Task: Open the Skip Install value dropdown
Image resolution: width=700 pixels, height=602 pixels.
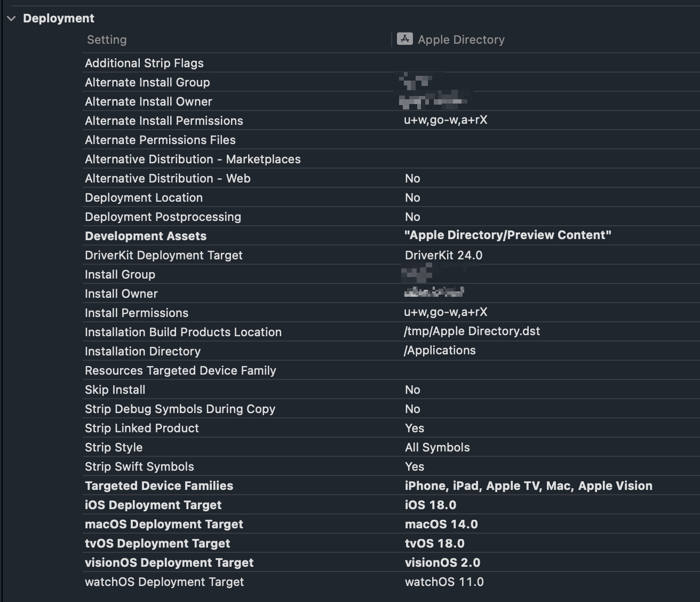Action: pos(412,390)
